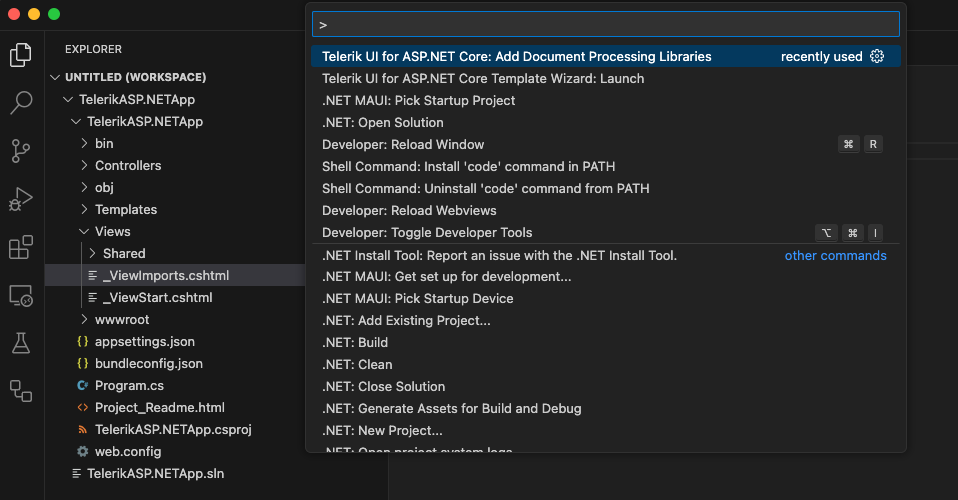Image resolution: width=958 pixels, height=500 pixels.
Task: Collapse the top-level TelerikASP.NETApp folder
Action: [x=68, y=99]
